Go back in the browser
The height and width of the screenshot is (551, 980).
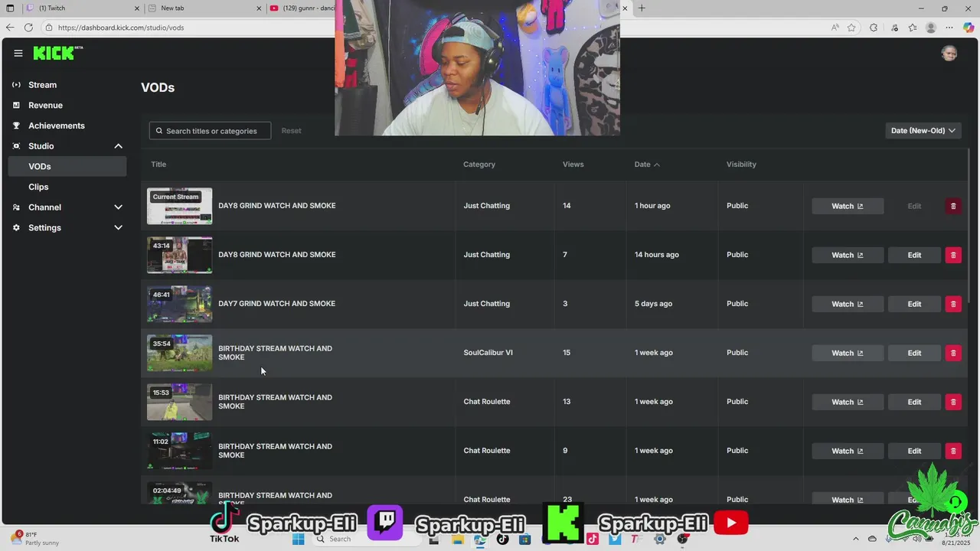tap(10, 28)
